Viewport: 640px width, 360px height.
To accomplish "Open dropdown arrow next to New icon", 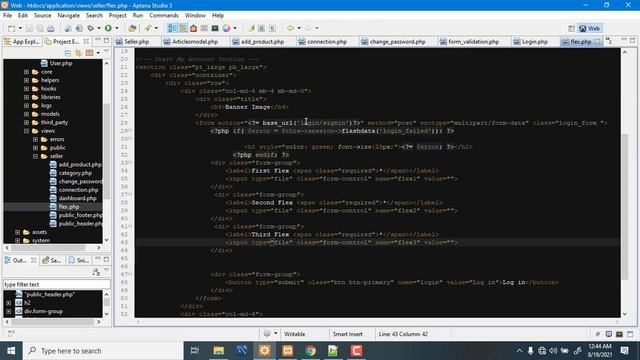I will tap(20, 28).
